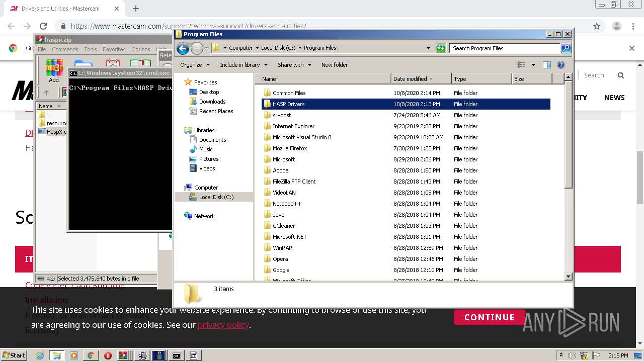This screenshot has width=644, height=362.
Task: Click the Mastercam site search icon
Action: tap(621, 75)
